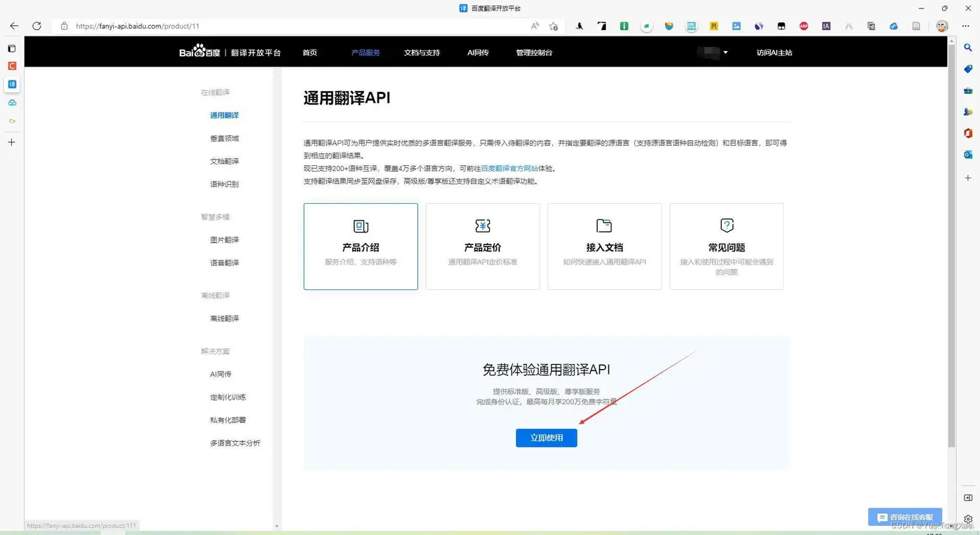Open the vertical tabs panel icon
This screenshot has width=980, height=535.
pos(11,48)
